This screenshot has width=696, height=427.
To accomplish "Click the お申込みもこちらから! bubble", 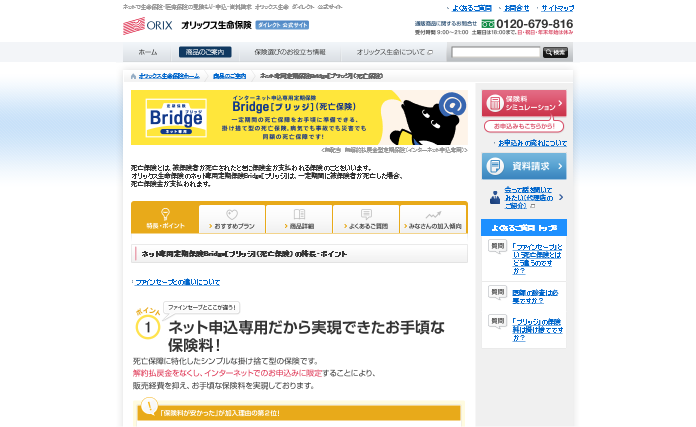I will pos(524,127).
